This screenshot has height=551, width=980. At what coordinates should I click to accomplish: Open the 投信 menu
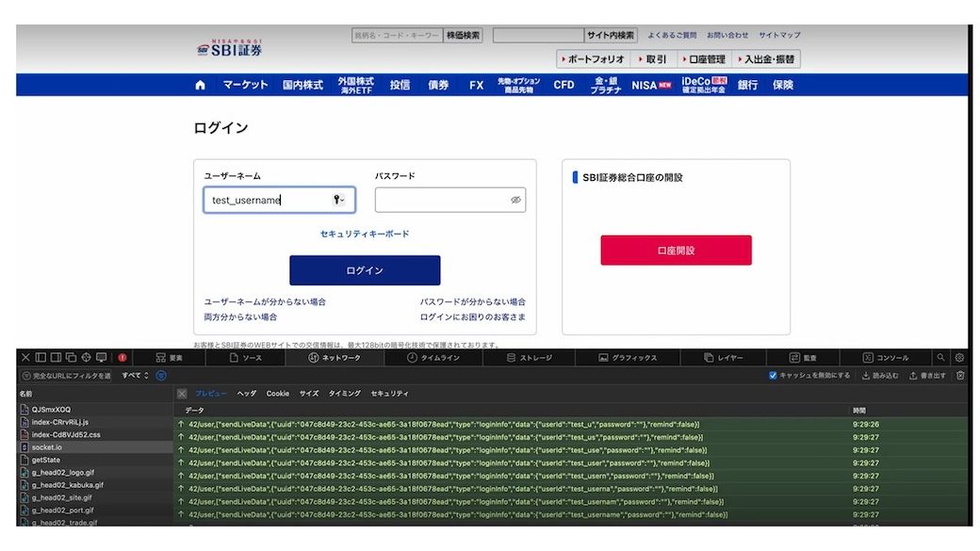(400, 85)
